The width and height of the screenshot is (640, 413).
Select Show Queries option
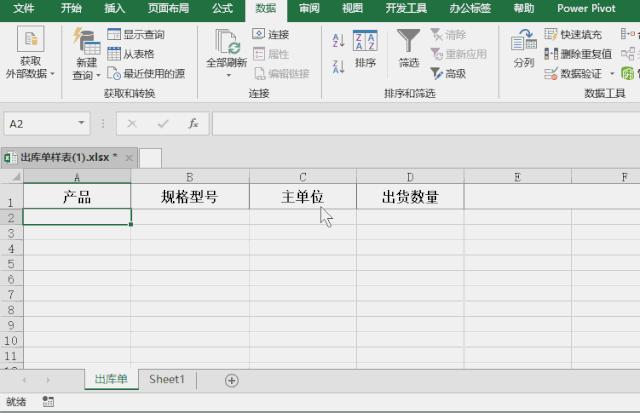(136, 35)
